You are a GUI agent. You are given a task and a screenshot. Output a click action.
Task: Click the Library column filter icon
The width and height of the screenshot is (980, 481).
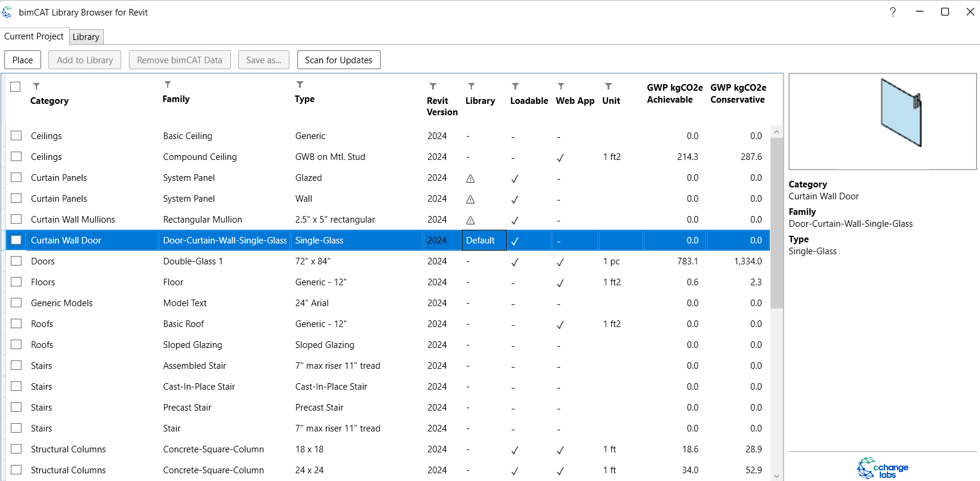pyautogui.click(x=471, y=87)
